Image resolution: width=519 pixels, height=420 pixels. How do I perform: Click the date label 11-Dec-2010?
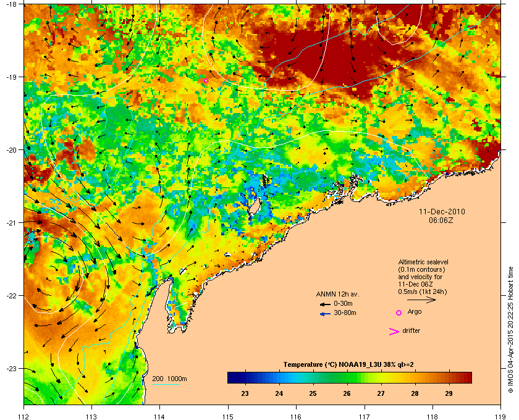[442, 211]
